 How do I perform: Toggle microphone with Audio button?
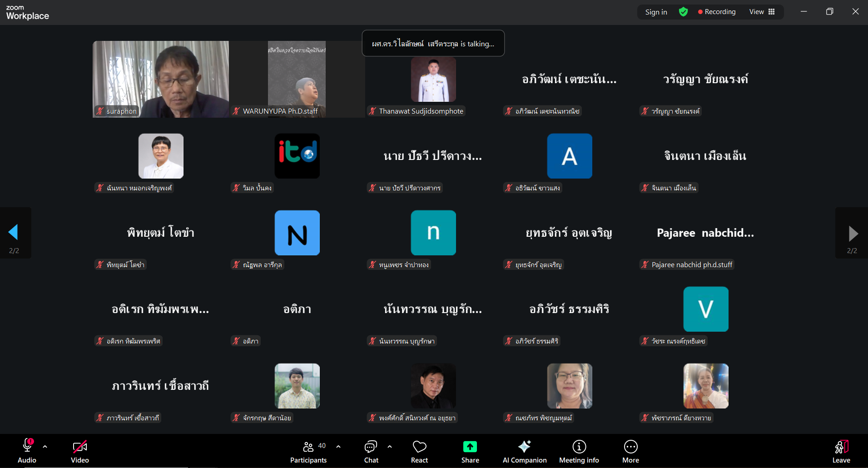27,452
